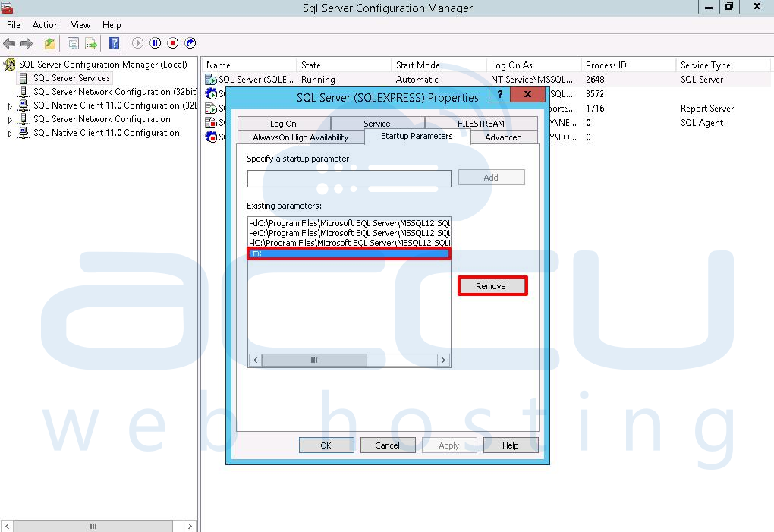Click the tree pane scroll left arrow
The image size is (774, 532).
pyautogui.click(x=8, y=526)
